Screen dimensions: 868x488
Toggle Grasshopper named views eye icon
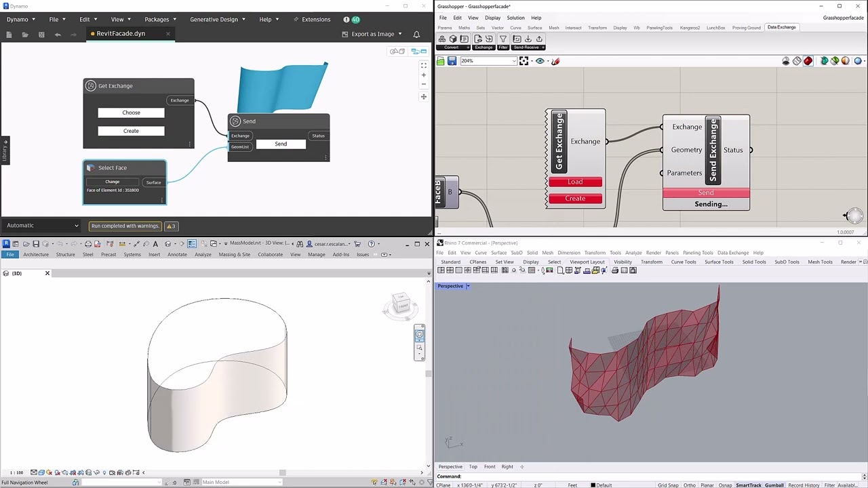(x=540, y=61)
